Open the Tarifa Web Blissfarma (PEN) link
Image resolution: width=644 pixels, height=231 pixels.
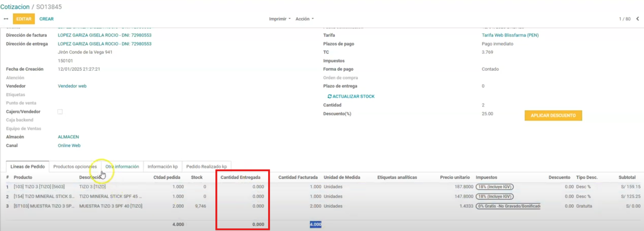pyautogui.click(x=510, y=36)
